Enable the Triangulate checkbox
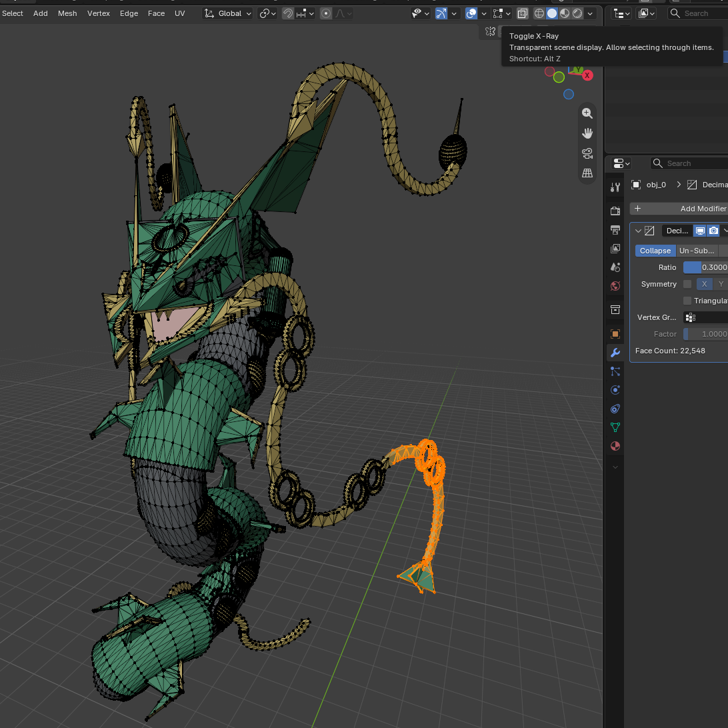The image size is (728, 728). tap(687, 301)
